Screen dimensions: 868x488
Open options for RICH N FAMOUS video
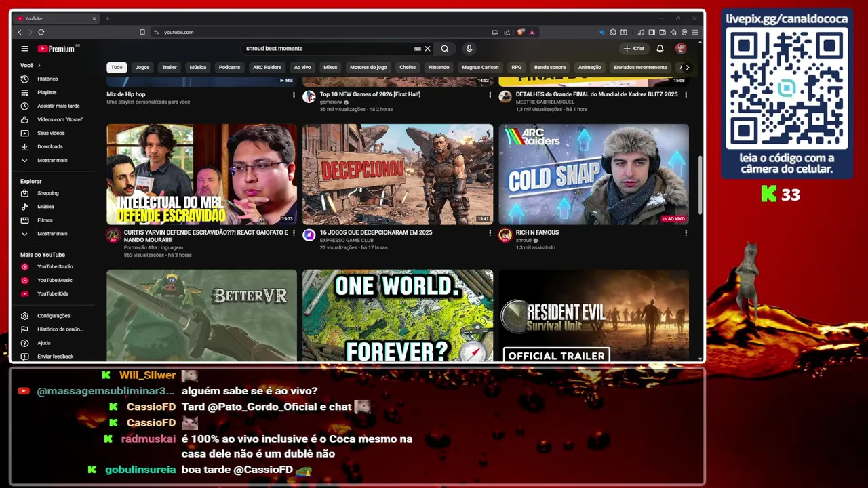click(686, 233)
